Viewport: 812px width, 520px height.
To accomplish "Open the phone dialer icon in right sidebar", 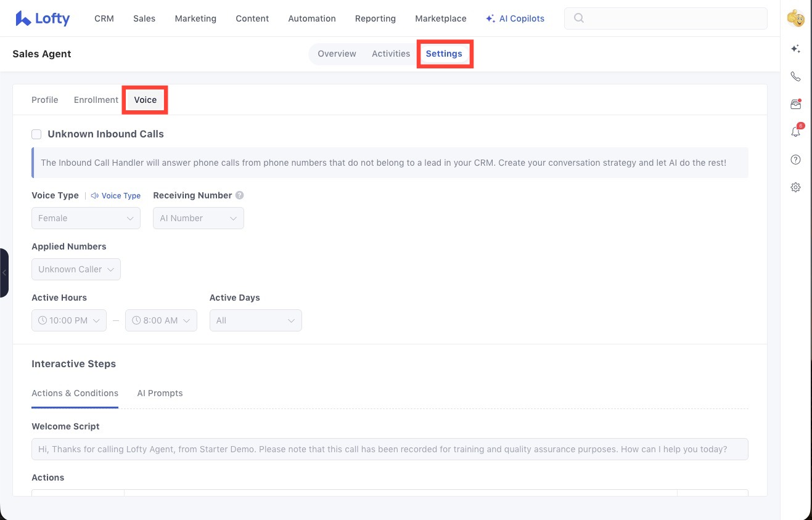I will (795, 76).
